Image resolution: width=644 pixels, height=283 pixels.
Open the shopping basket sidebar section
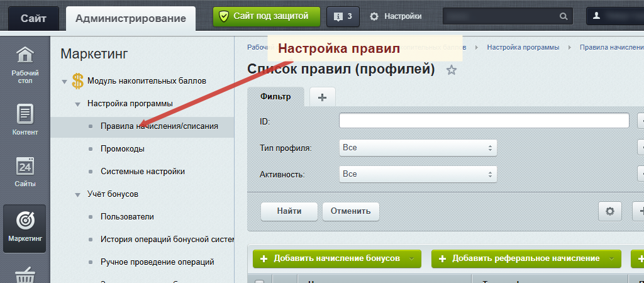click(25, 274)
